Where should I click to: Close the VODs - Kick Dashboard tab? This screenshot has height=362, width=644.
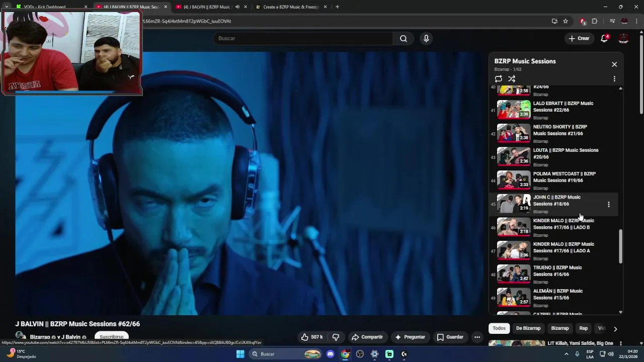tap(86, 7)
